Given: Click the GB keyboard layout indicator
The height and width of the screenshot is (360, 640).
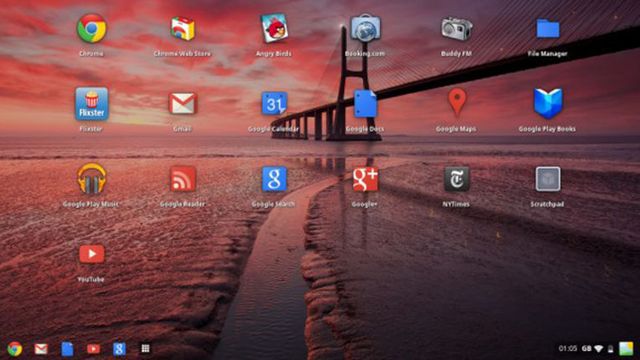Looking at the screenshot, I should pyautogui.click(x=587, y=349).
